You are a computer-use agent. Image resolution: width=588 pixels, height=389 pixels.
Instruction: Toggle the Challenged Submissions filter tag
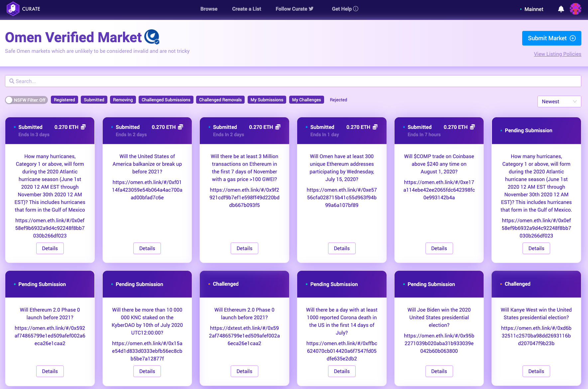(166, 100)
